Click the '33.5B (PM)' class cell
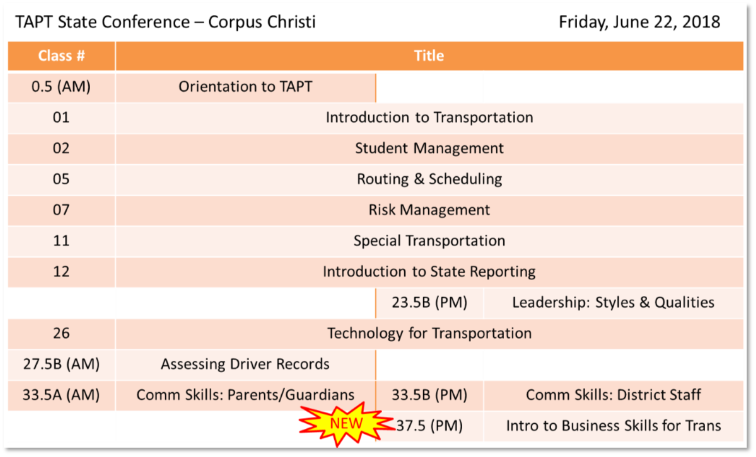The height and width of the screenshot is (457, 756). (x=429, y=396)
